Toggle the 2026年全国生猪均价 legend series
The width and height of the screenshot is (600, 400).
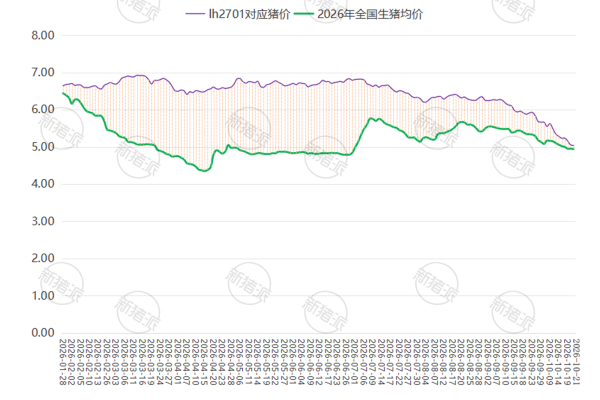359,14
